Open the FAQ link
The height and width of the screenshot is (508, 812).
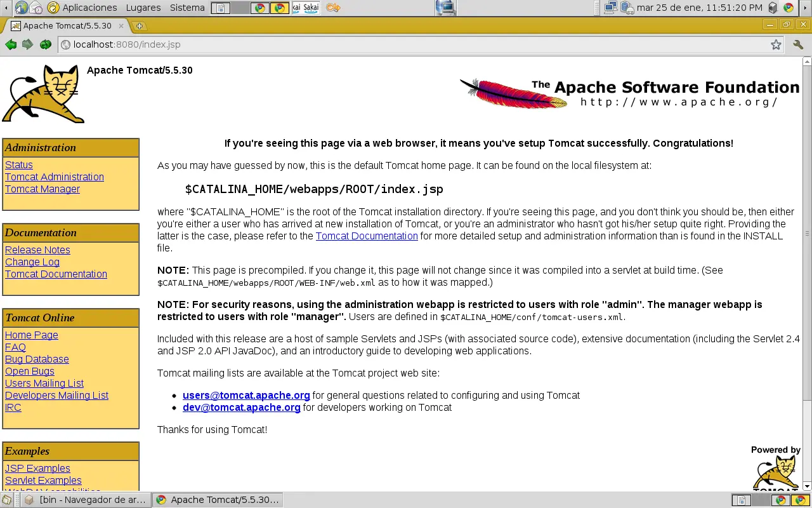pos(15,347)
